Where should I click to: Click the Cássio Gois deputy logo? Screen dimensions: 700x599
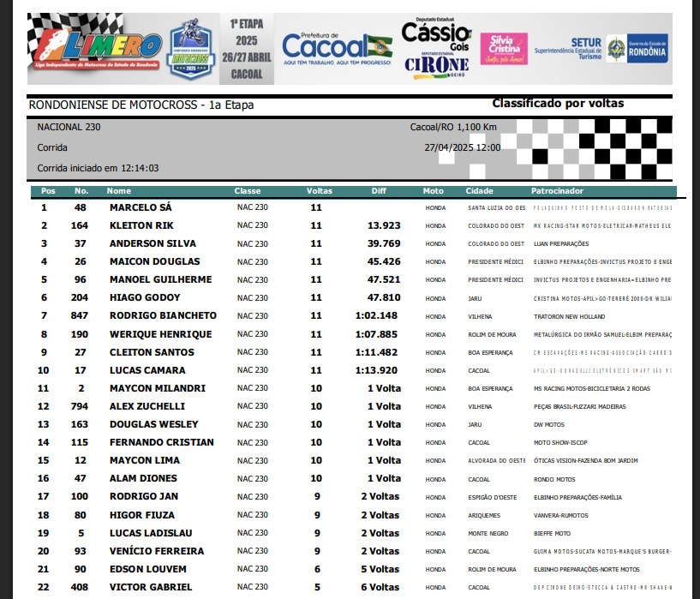tap(435, 35)
